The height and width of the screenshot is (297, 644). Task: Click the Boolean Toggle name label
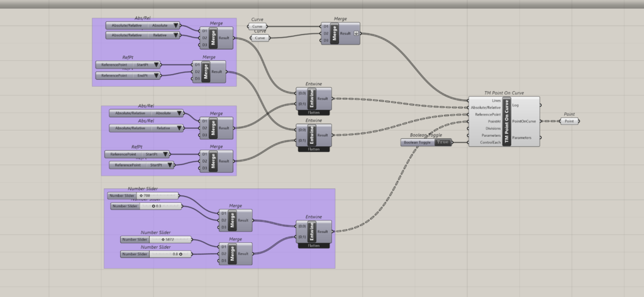click(x=418, y=143)
